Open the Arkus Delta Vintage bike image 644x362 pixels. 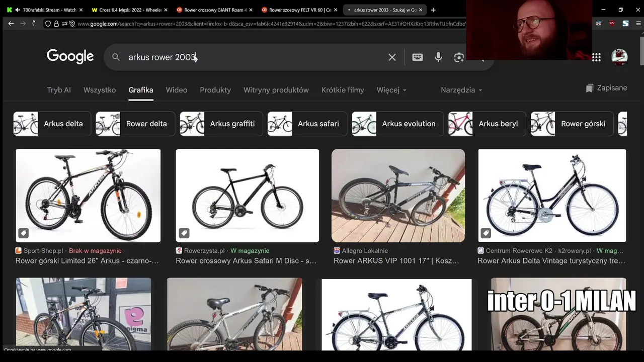click(x=552, y=196)
